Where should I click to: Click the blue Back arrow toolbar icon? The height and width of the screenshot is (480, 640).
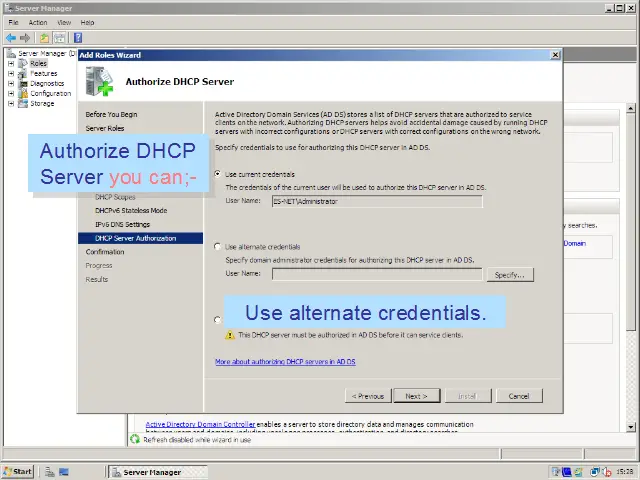click(11, 38)
